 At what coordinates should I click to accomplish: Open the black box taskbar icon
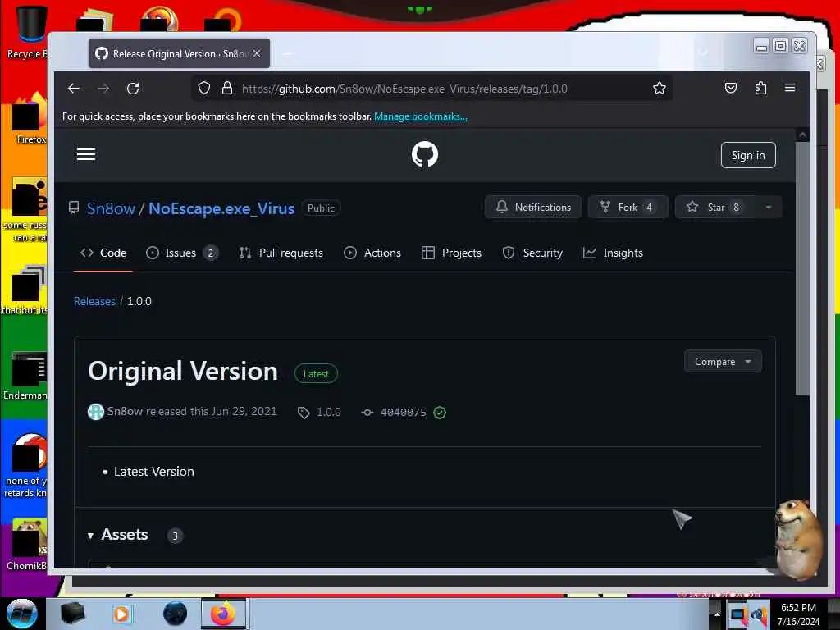point(72,614)
